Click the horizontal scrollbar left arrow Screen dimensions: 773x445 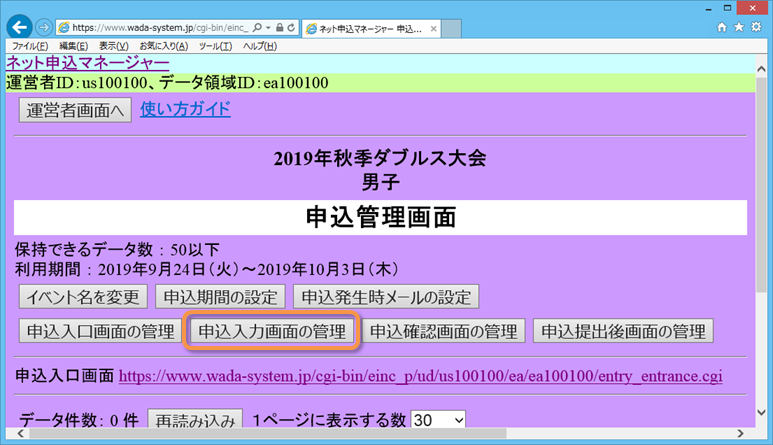pyautogui.click(x=20, y=433)
